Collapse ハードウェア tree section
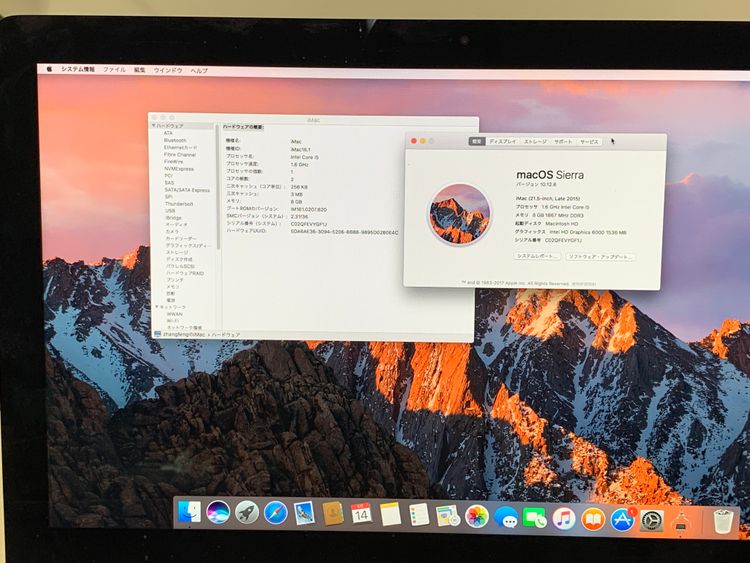This screenshot has height=563, width=750. (154, 125)
